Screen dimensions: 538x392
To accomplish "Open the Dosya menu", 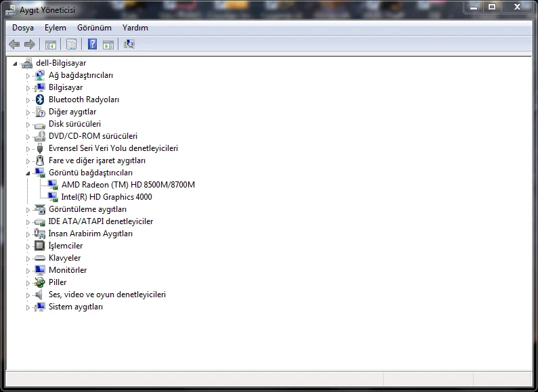I will [23, 28].
